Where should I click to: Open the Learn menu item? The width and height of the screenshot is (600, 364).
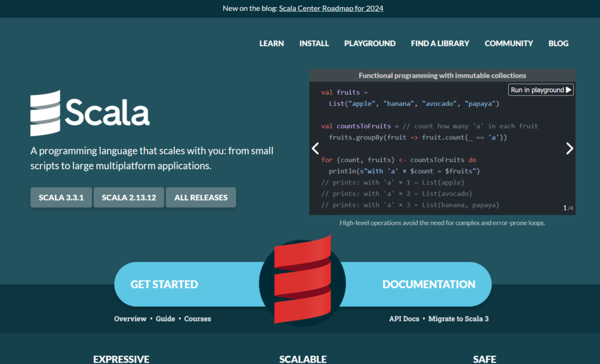[x=271, y=43]
